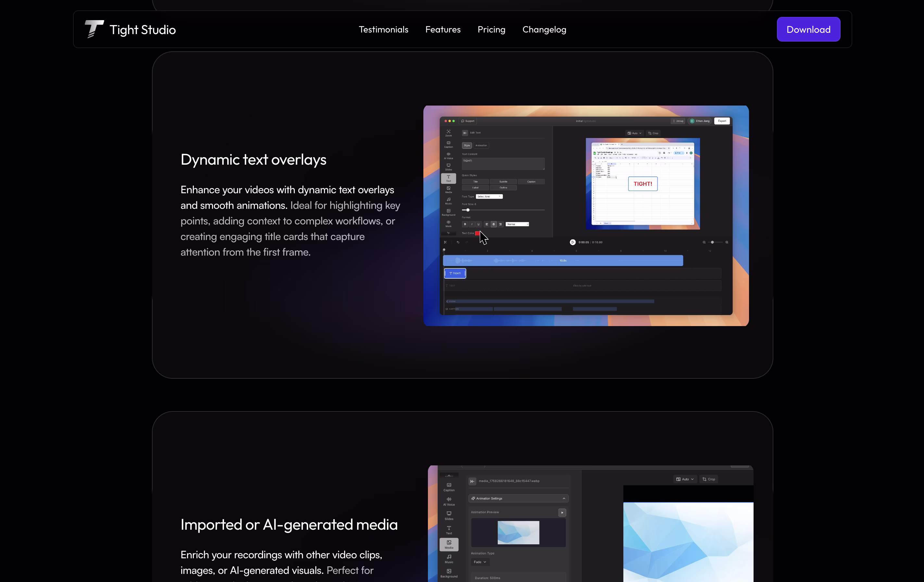The width and height of the screenshot is (924, 582).
Task: Open the Fade animation type dropdown
Action: pyautogui.click(x=480, y=562)
